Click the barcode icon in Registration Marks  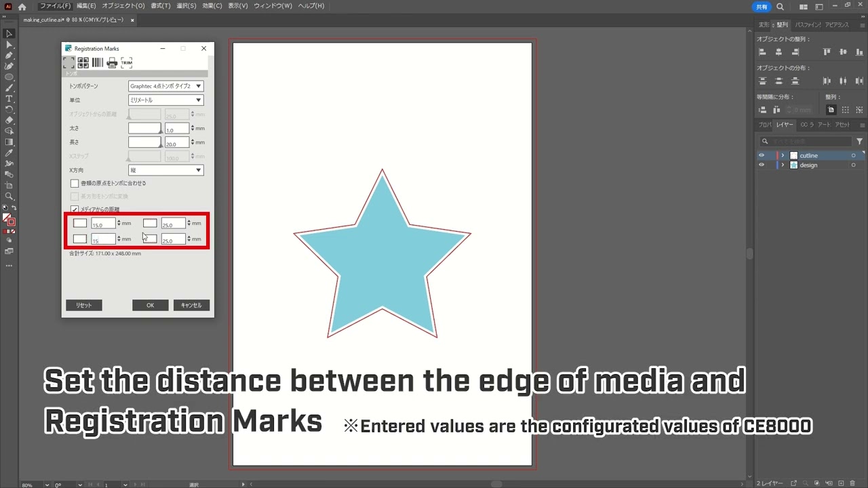97,62
